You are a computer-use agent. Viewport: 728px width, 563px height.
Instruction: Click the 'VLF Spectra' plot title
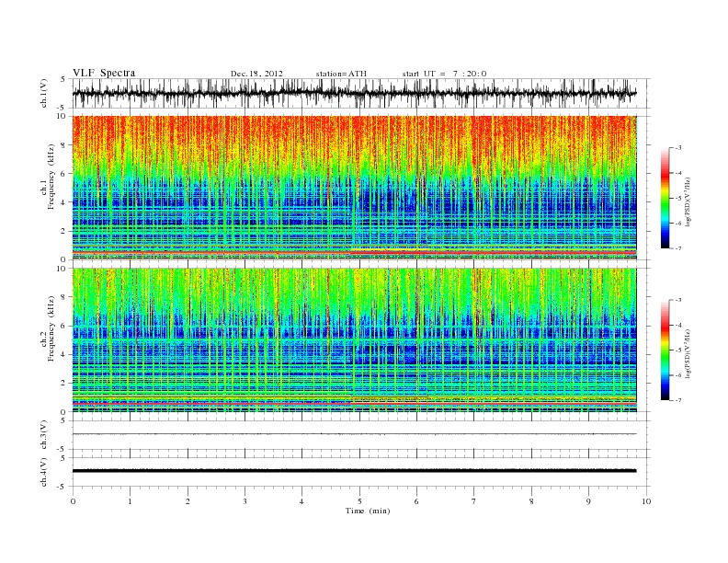pos(104,73)
